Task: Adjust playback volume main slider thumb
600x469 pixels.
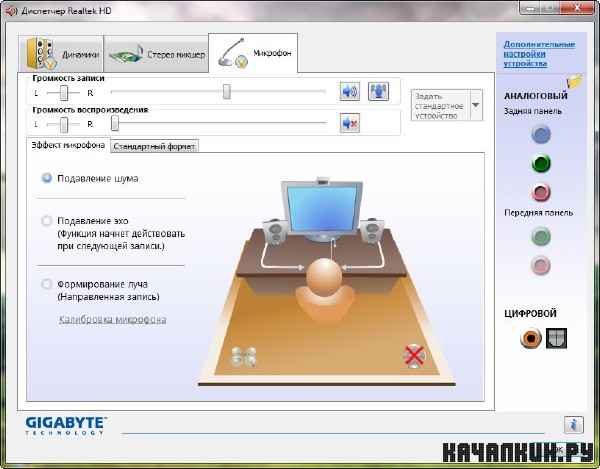Action: 115,123
